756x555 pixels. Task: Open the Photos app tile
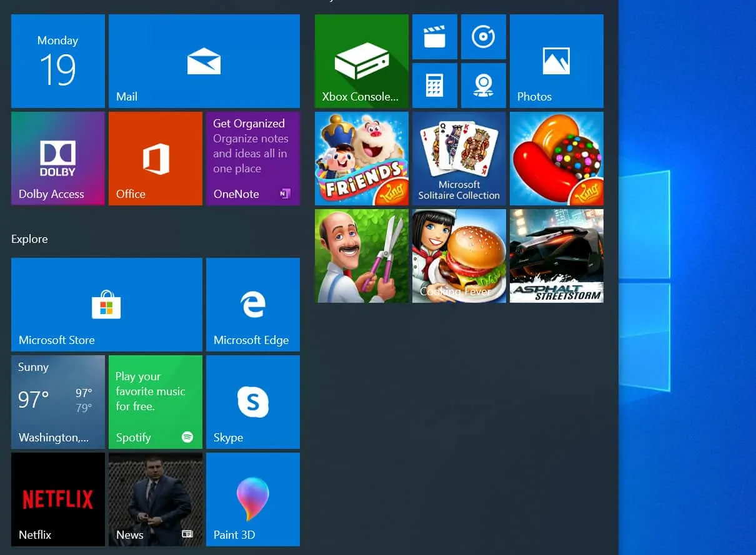(x=556, y=61)
